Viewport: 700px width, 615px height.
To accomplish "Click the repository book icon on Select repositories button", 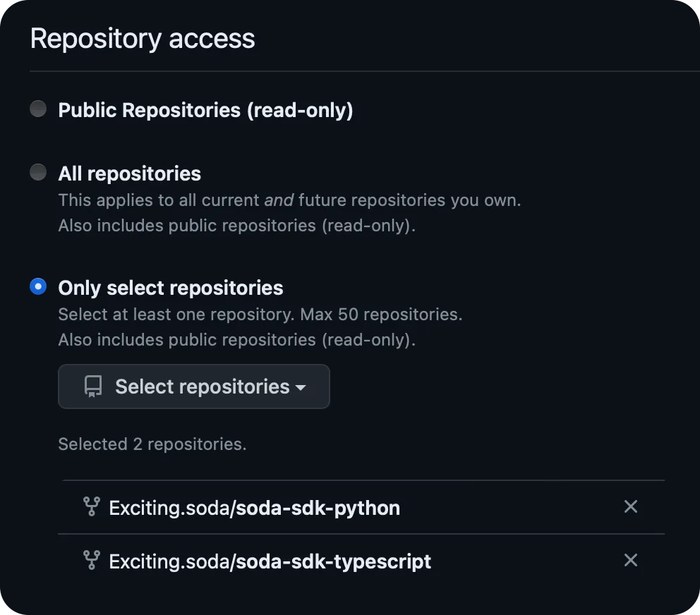I will click(x=92, y=386).
